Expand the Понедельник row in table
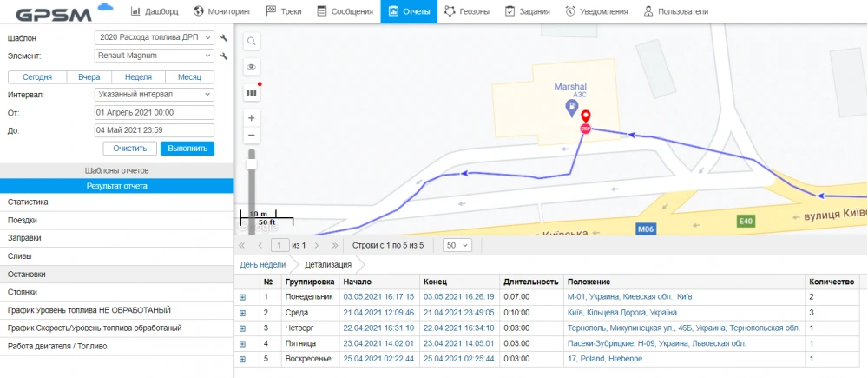868x378 pixels. point(242,297)
